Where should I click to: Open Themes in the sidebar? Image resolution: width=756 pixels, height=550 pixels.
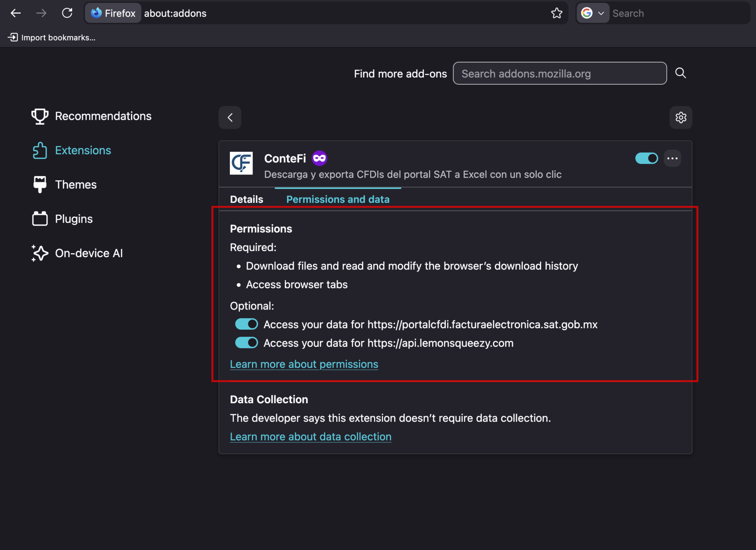76,184
